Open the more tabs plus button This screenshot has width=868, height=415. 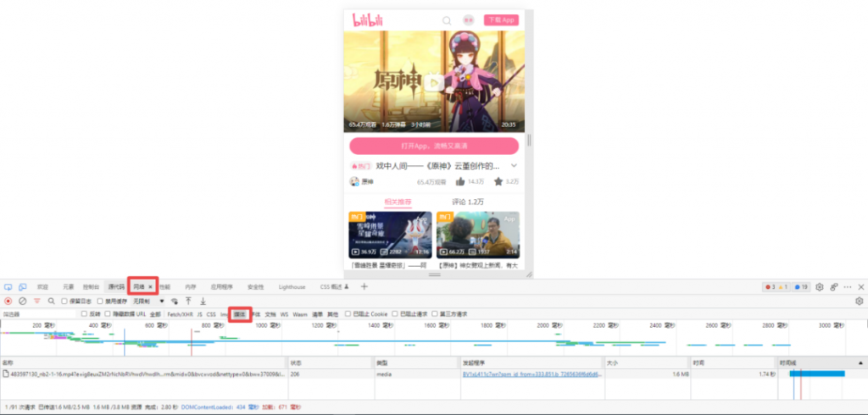coord(364,287)
